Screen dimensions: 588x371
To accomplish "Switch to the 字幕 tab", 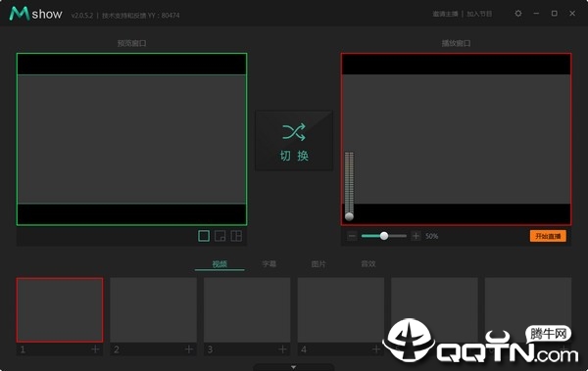I will (x=269, y=264).
